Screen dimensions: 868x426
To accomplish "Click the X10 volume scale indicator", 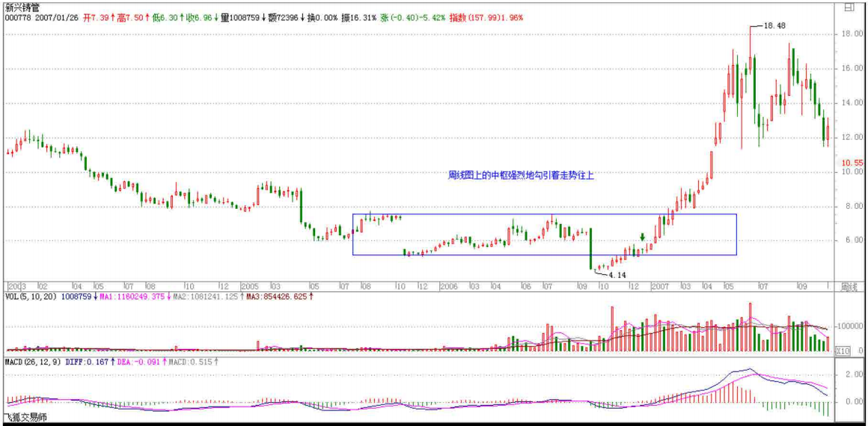I will coord(843,350).
